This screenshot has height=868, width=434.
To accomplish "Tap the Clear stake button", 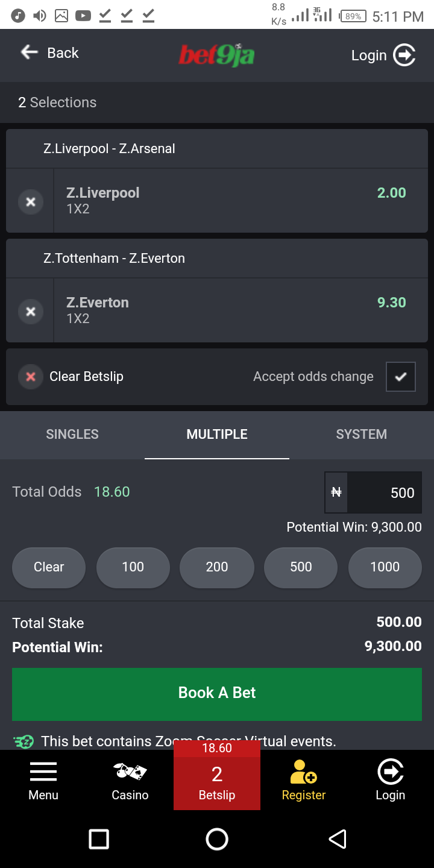I will point(49,567).
